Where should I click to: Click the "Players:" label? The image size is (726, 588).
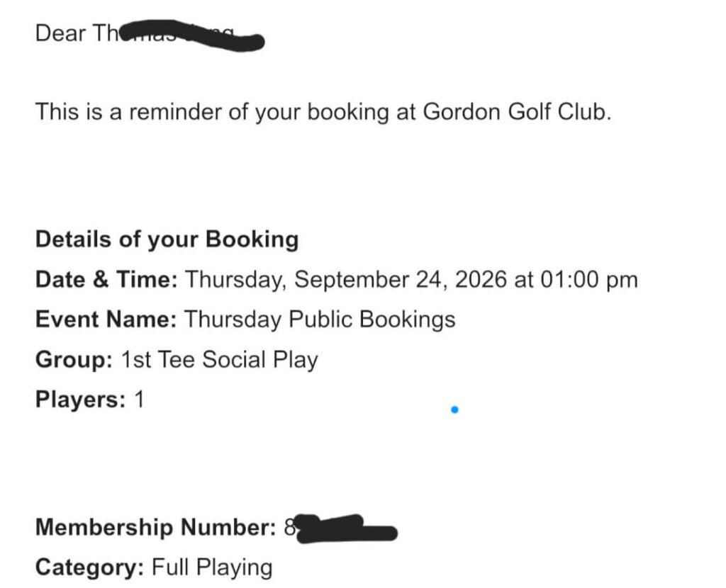81,400
